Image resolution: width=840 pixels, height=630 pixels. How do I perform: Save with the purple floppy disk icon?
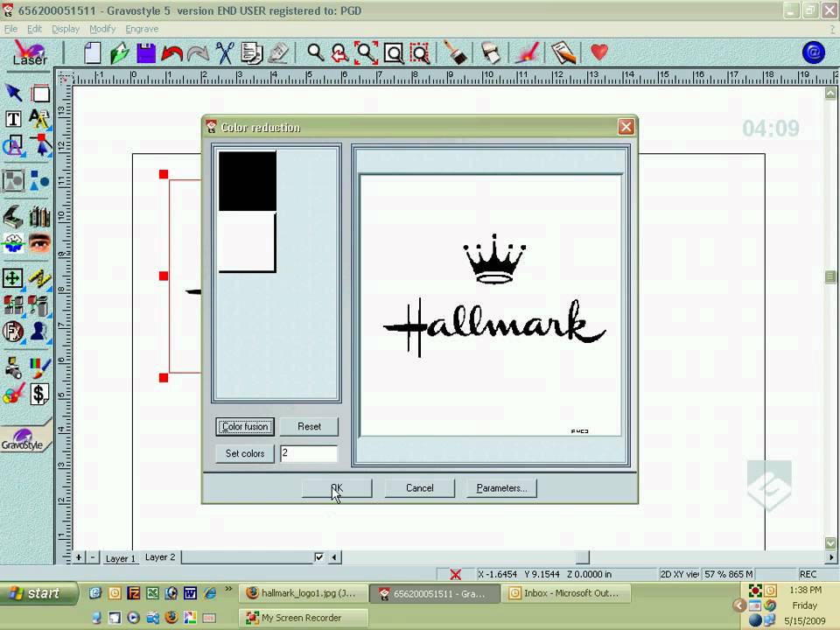(146, 53)
